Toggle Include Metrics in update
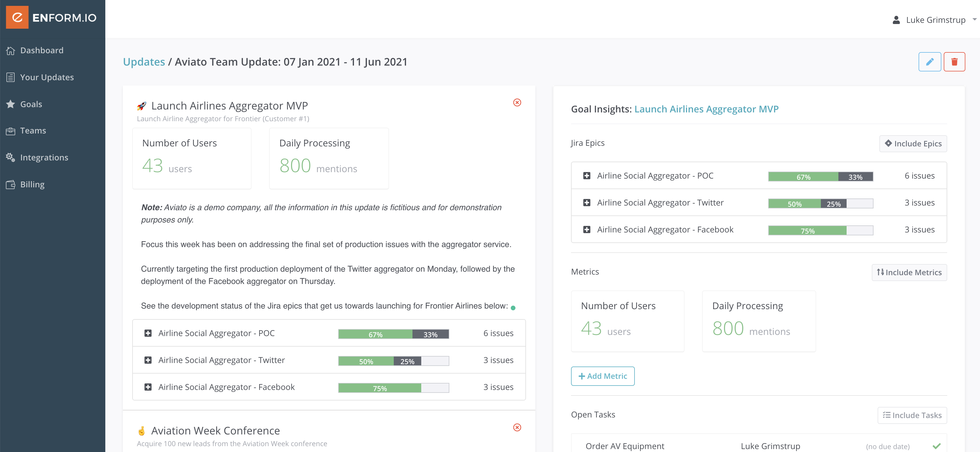Screen dimensions: 980x452 coord(909,272)
